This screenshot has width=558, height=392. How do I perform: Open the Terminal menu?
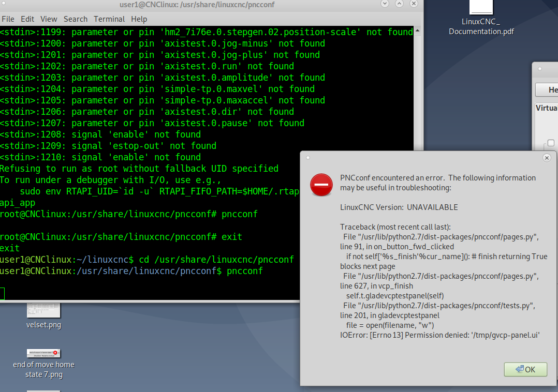click(109, 19)
